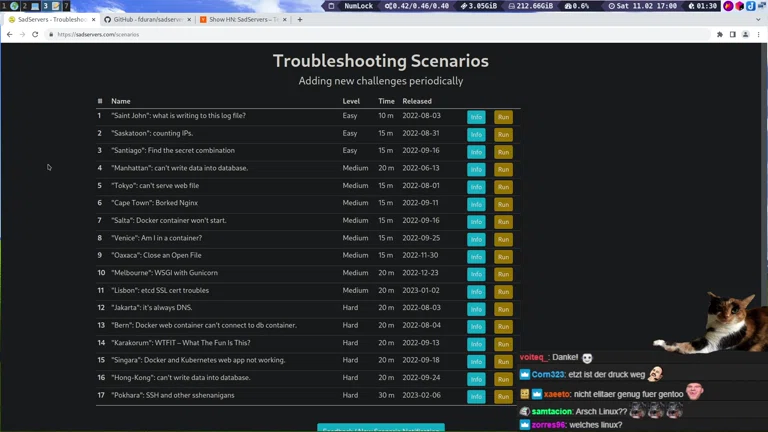Run the "Pokhara" sshenanigans scenario
This screenshot has width=768, height=432.
point(503,396)
